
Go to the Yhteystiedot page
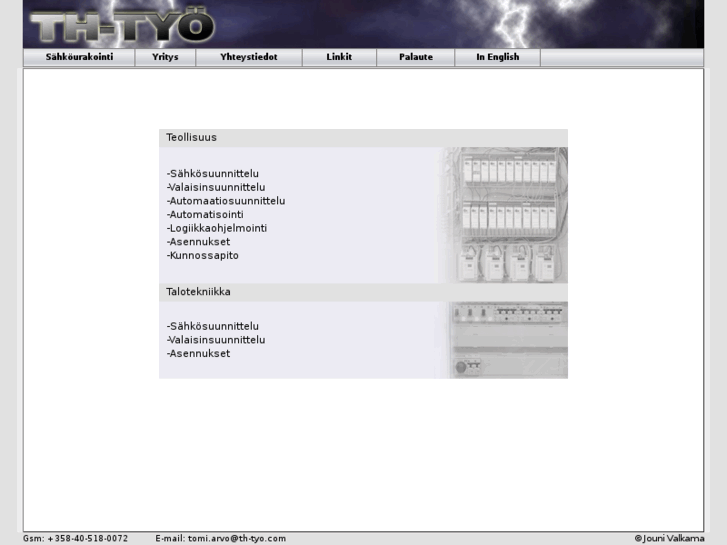tap(249, 57)
